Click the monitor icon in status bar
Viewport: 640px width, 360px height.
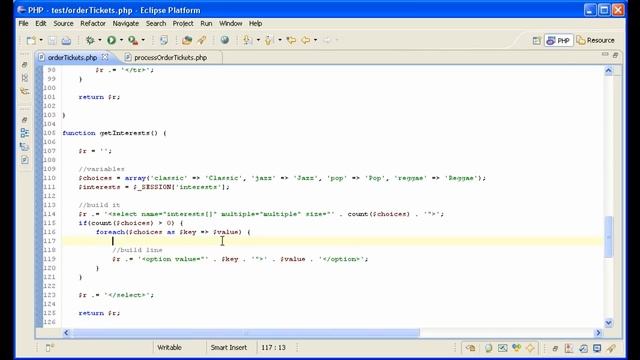tap(597, 348)
